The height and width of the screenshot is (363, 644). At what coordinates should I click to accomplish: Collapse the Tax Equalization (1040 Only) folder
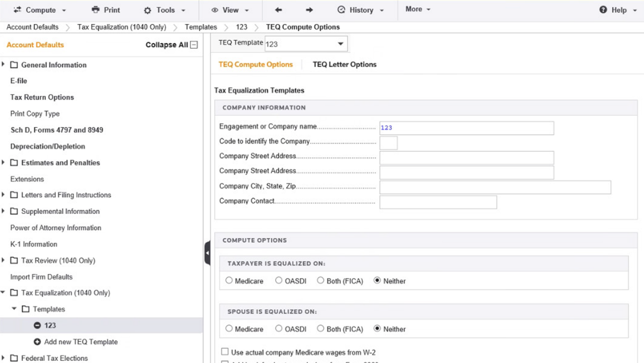pyautogui.click(x=4, y=293)
